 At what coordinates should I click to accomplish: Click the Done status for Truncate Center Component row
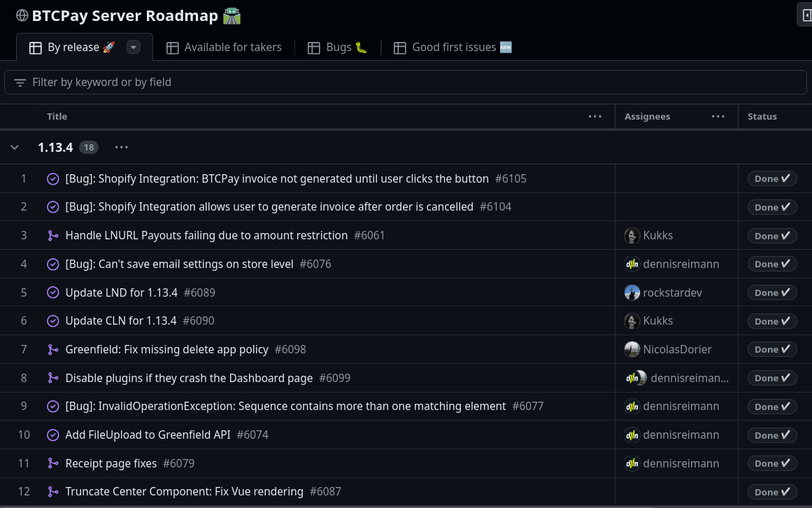point(771,492)
